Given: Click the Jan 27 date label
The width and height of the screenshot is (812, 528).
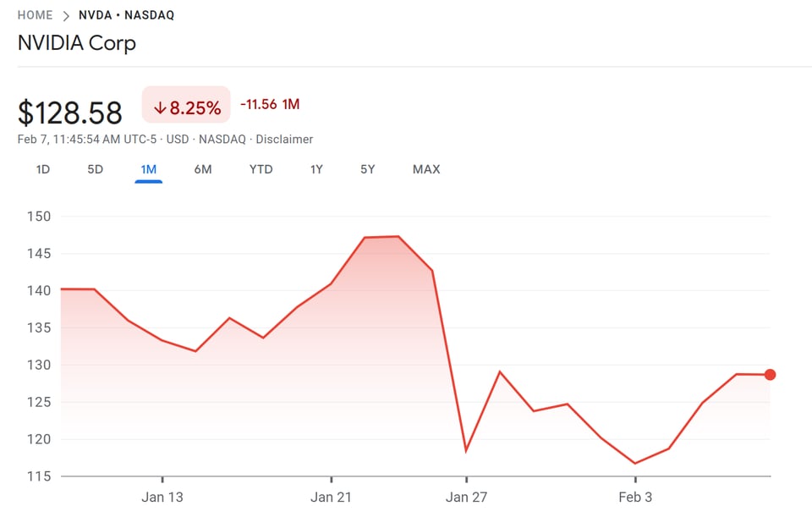Looking at the screenshot, I should click(x=467, y=497).
